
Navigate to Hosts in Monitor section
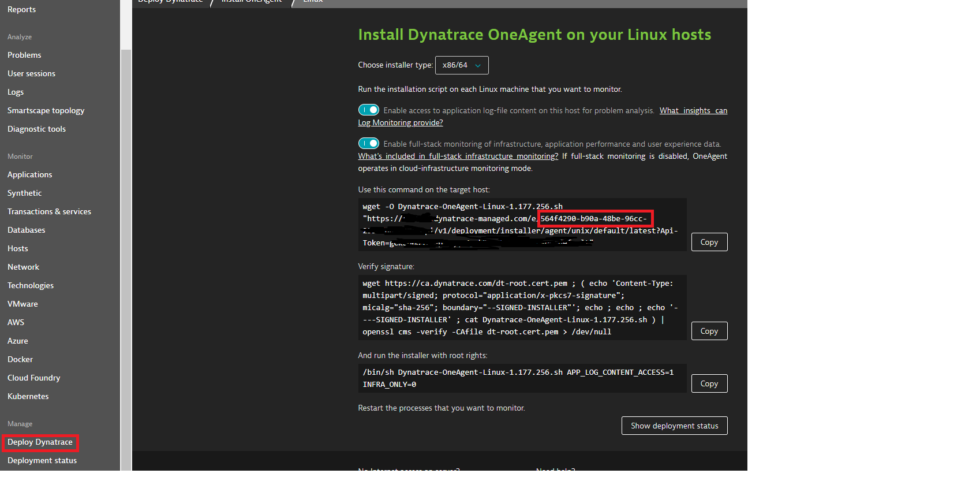(17, 248)
